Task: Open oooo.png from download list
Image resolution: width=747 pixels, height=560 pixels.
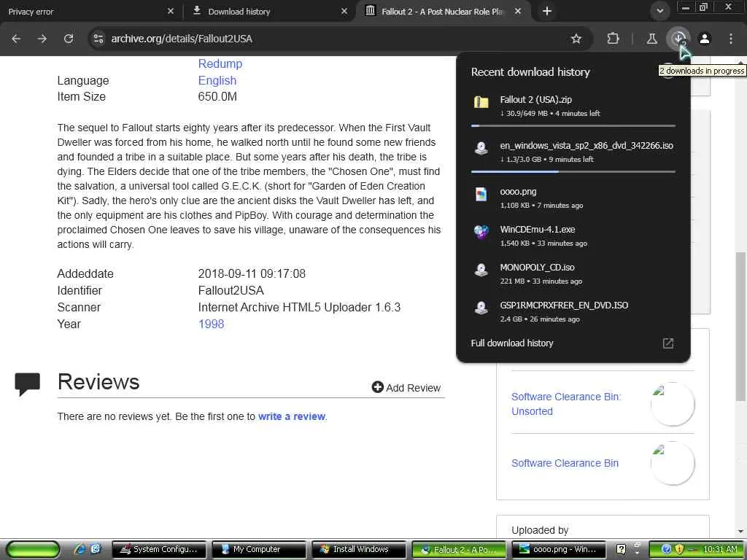Action: pos(573,198)
